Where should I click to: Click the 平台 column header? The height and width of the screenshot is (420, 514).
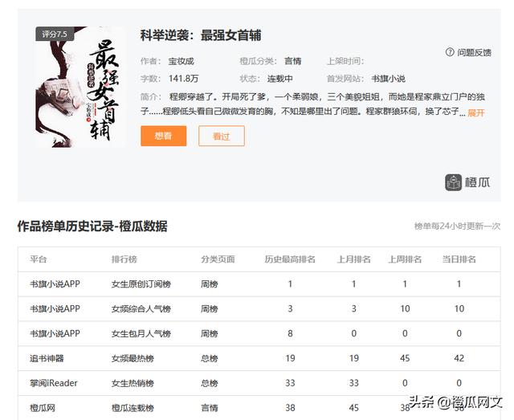[x=39, y=259]
